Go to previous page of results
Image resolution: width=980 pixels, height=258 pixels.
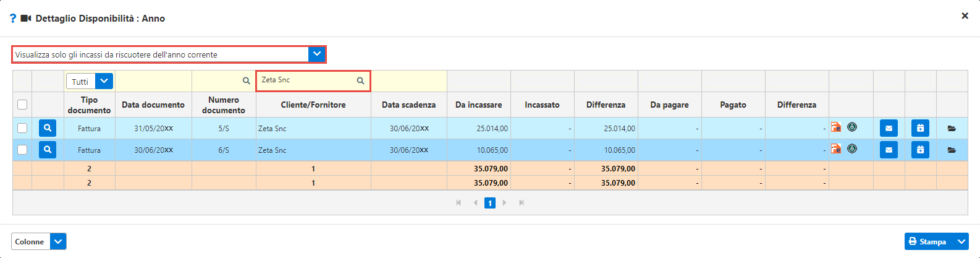pos(475,203)
